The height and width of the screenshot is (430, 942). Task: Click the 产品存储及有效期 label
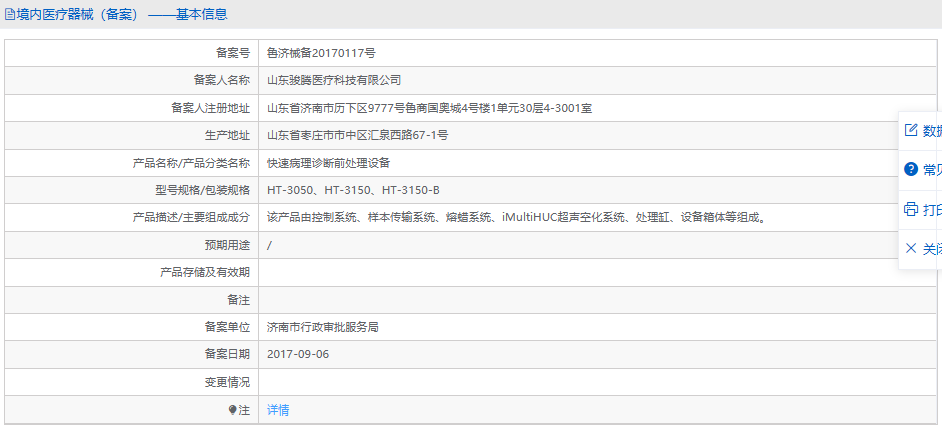pyautogui.click(x=205, y=273)
